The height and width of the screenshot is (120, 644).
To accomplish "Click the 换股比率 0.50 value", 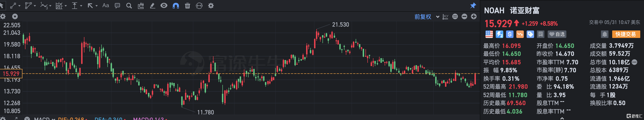I will pyautogui.click(x=619, y=103).
